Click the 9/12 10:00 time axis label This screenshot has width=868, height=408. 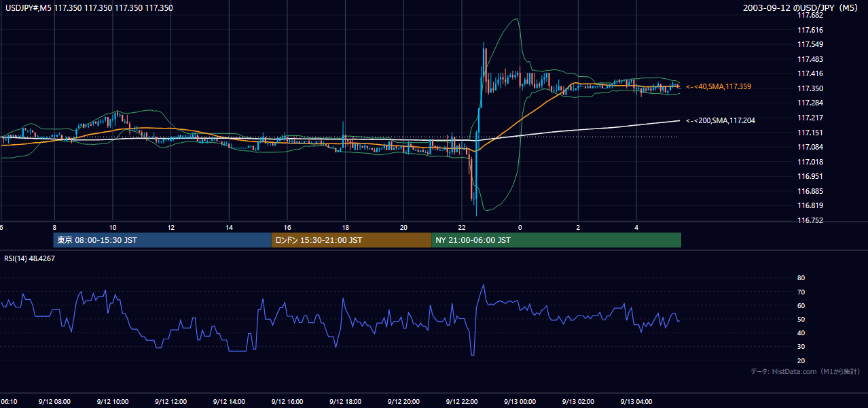[113, 401]
